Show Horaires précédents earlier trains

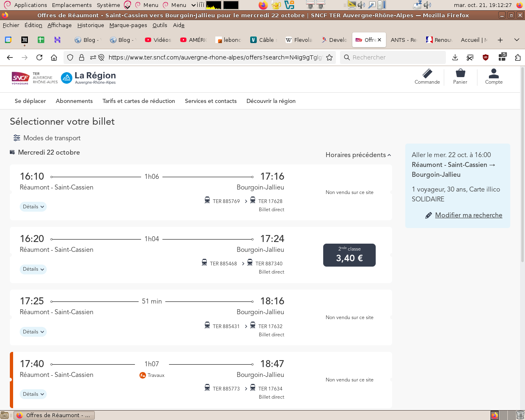coord(358,155)
